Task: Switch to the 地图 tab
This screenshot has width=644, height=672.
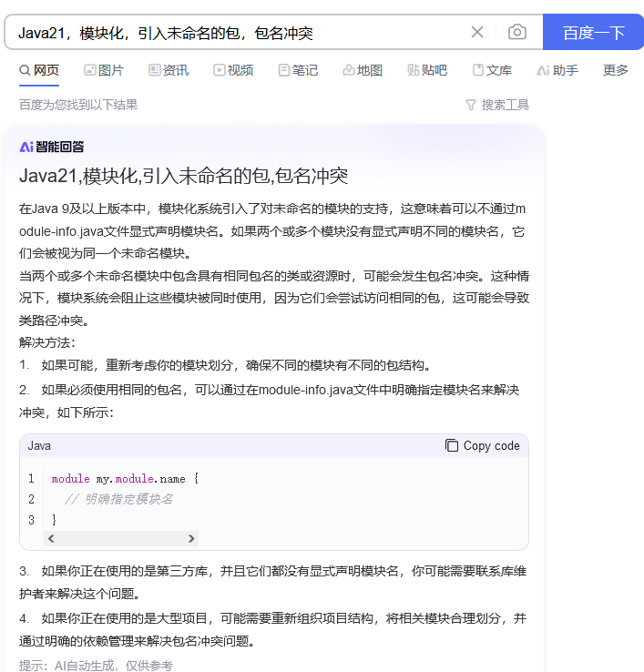Action: click(363, 70)
